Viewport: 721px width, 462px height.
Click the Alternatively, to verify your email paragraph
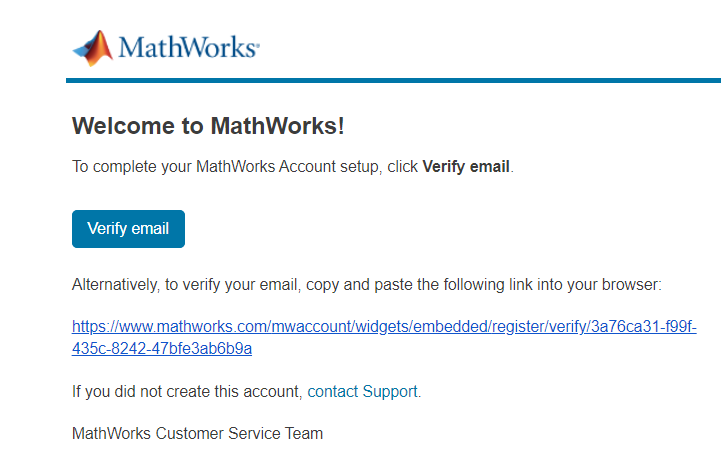click(x=366, y=285)
